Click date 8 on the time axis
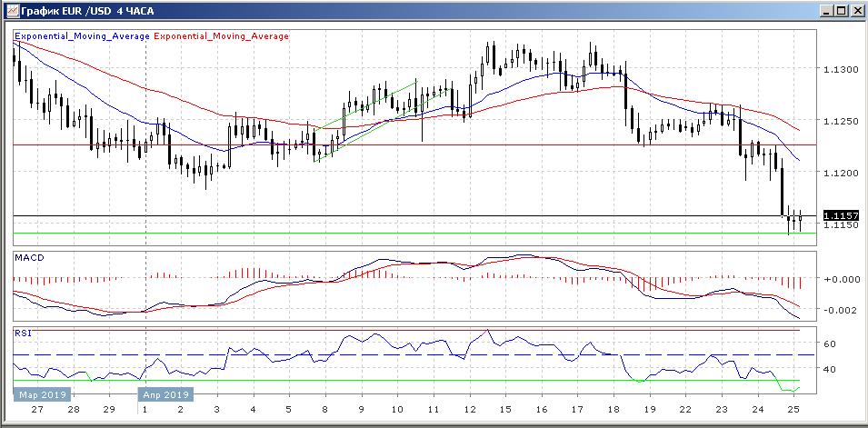868x428 pixels. pyautogui.click(x=324, y=411)
